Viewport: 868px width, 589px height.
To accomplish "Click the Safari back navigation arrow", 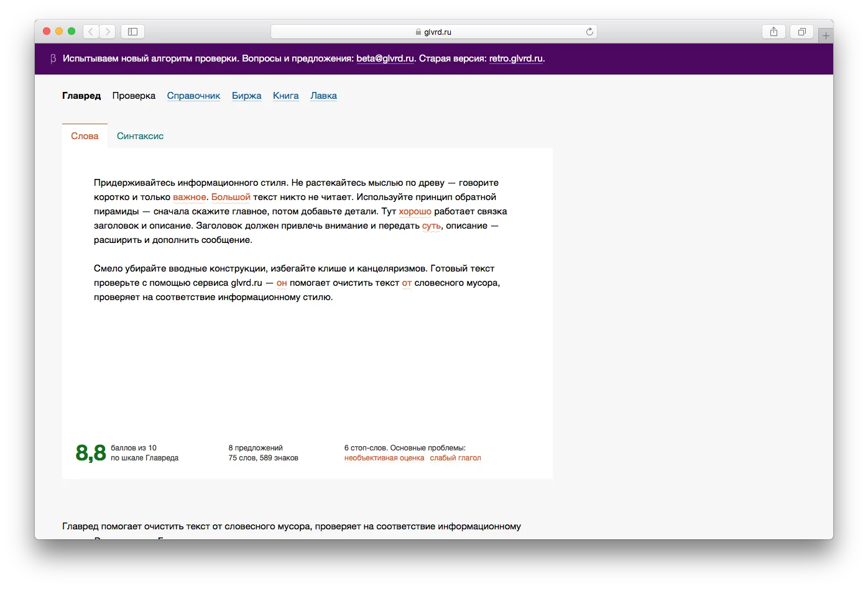I will (x=91, y=32).
